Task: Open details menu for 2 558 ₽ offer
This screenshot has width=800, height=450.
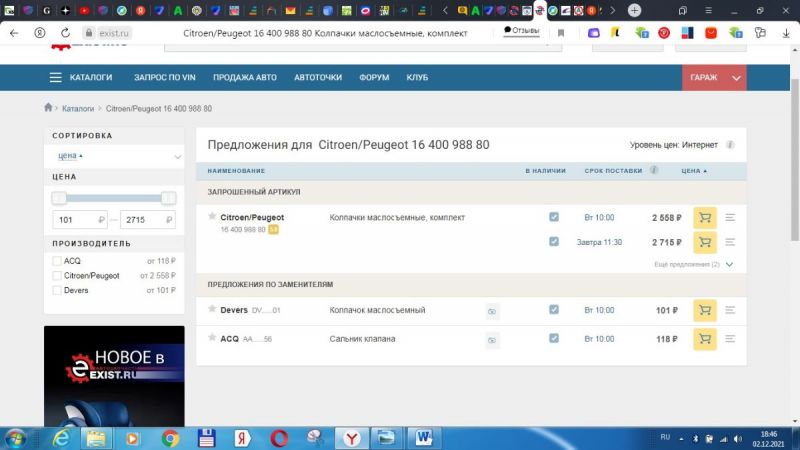Action: pyautogui.click(x=730, y=218)
